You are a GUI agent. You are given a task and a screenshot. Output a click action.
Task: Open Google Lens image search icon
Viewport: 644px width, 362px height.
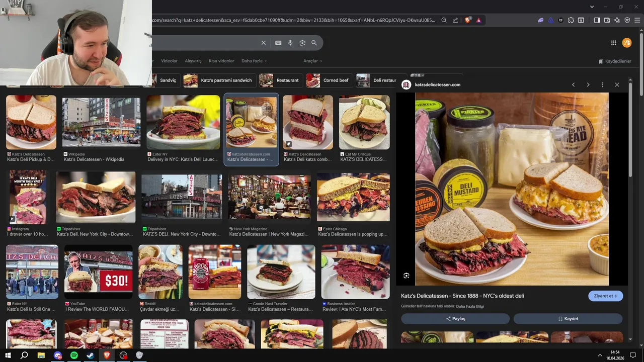click(302, 43)
